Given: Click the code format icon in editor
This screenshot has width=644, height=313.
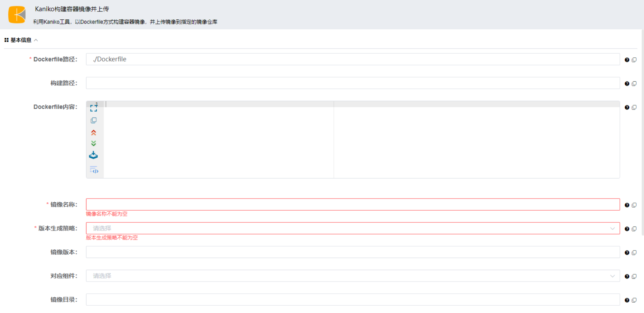Looking at the screenshot, I should [94, 170].
